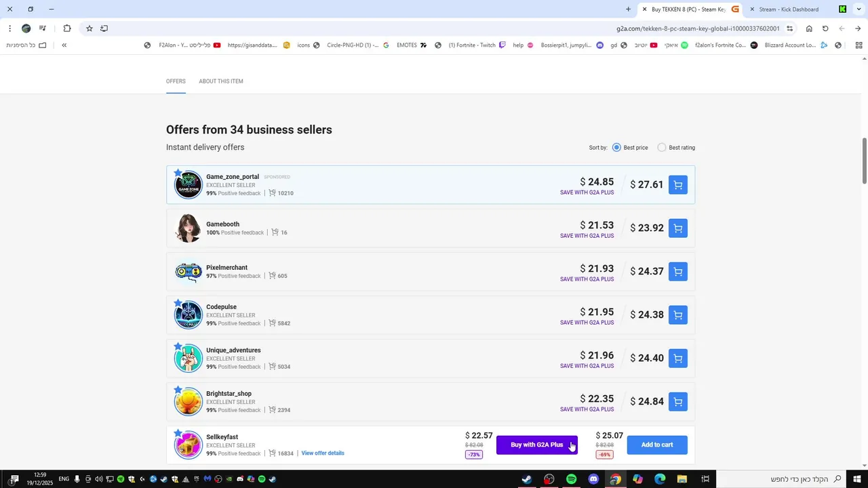The image size is (868, 488).
Task: Open Steam from taskbar
Action: pos(526,479)
